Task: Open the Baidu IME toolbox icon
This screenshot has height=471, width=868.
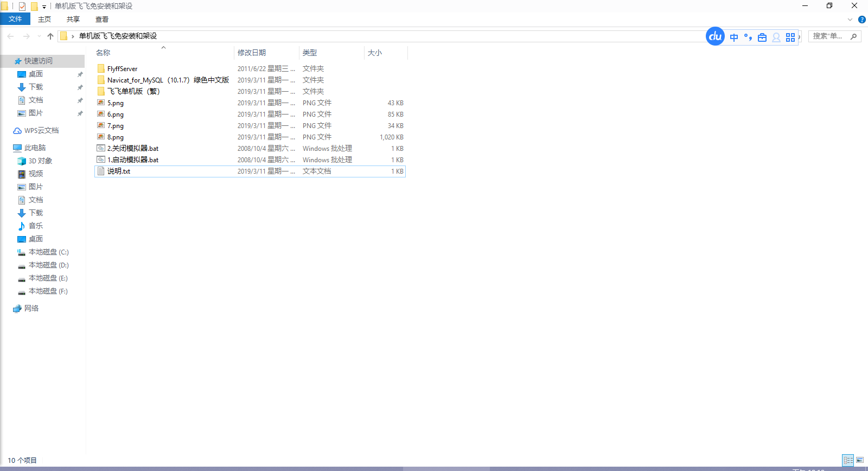Action: coord(762,37)
